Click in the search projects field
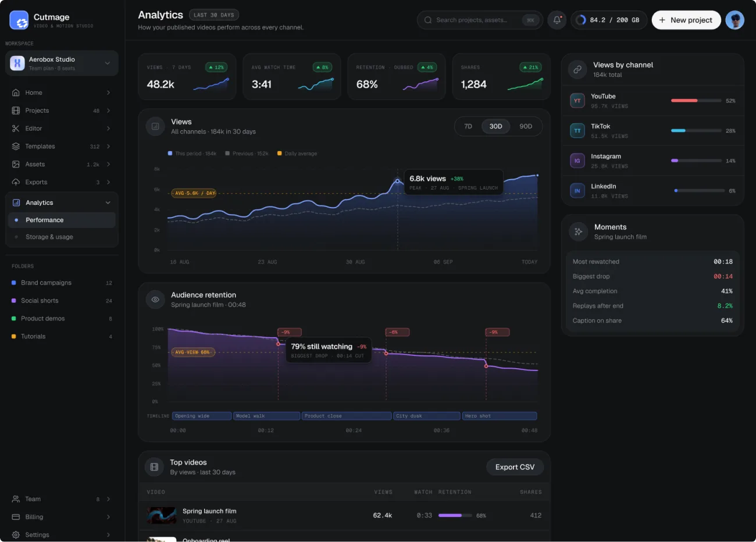This screenshot has width=756, height=542. click(x=480, y=20)
